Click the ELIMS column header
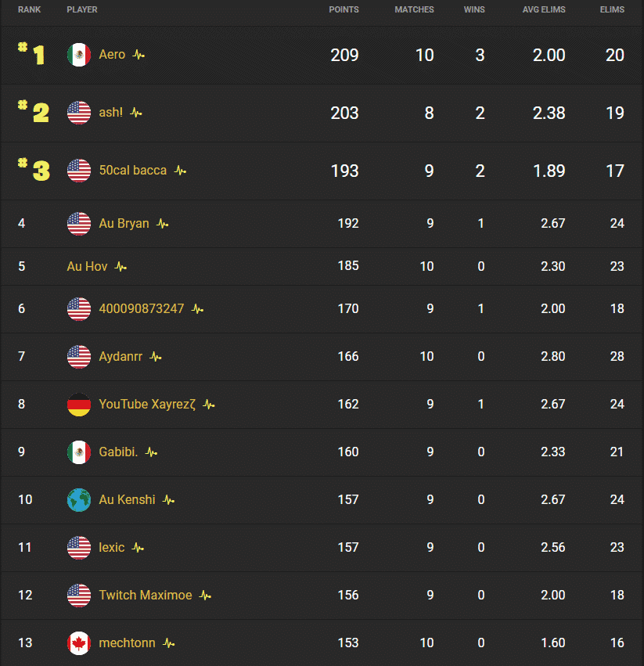 [612, 9]
